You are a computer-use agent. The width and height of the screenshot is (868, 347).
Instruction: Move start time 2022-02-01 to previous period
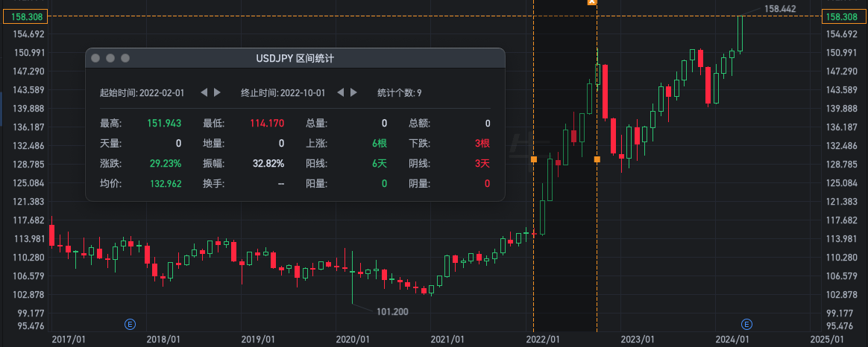[204, 92]
